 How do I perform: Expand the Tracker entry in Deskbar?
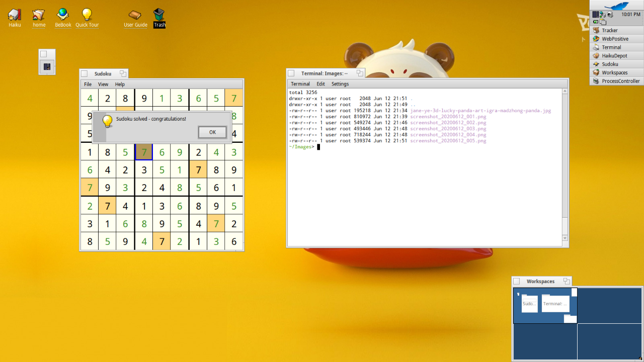(x=609, y=30)
